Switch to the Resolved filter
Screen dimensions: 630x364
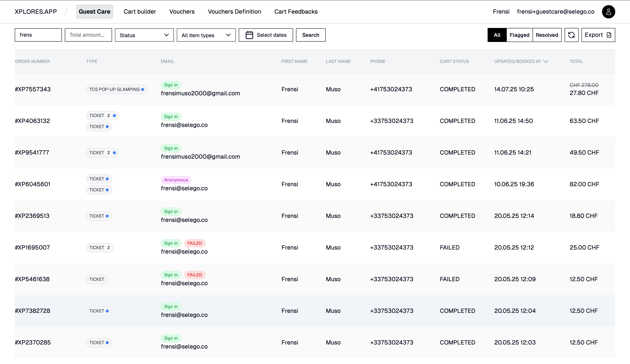(547, 35)
